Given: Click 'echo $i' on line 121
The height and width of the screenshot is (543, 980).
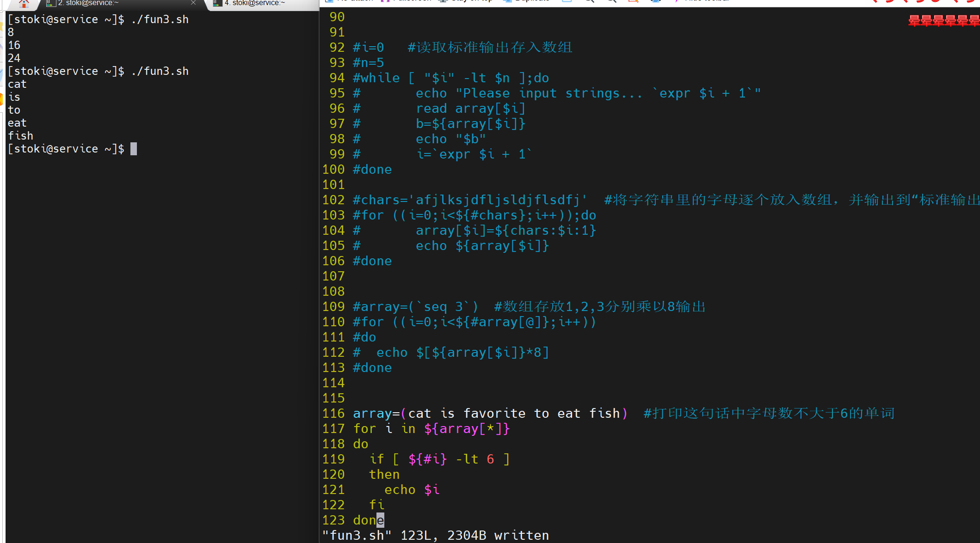Looking at the screenshot, I should (412, 489).
